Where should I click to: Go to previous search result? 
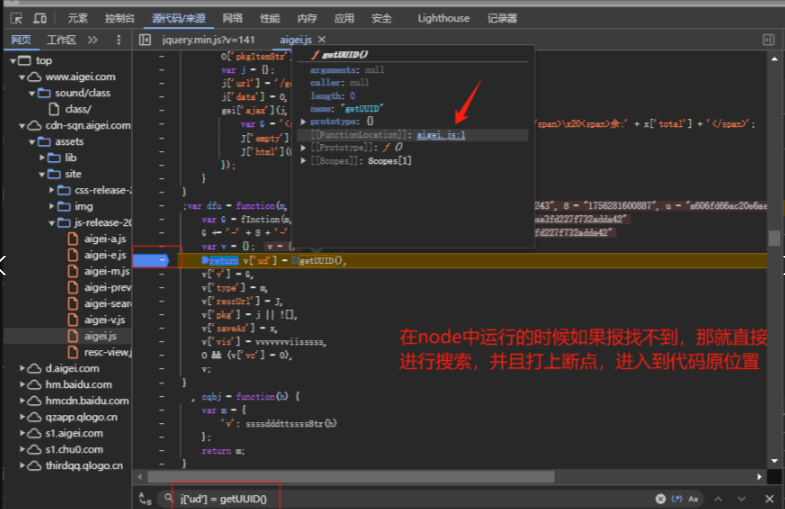click(718, 498)
